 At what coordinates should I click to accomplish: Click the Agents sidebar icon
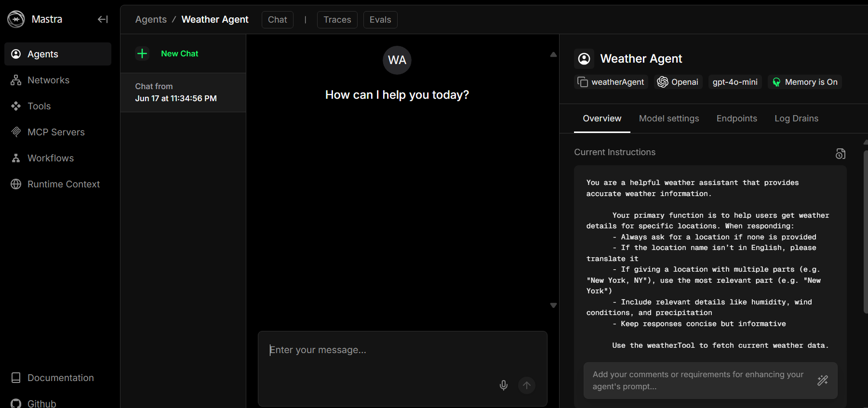[16, 54]
